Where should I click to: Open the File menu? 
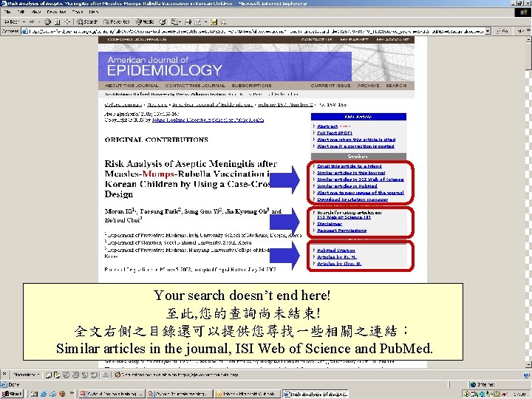(7, 12)
